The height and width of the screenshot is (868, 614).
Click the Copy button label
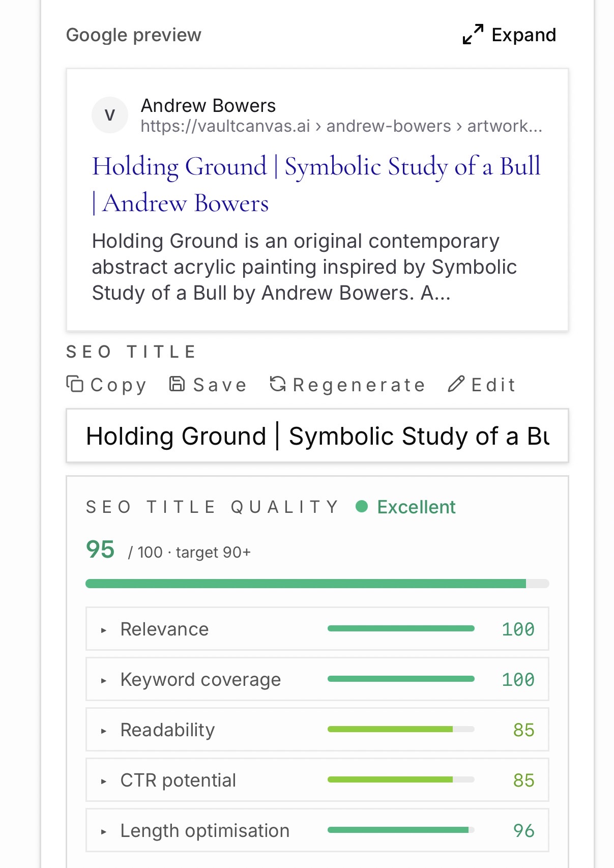pos(118,385)
